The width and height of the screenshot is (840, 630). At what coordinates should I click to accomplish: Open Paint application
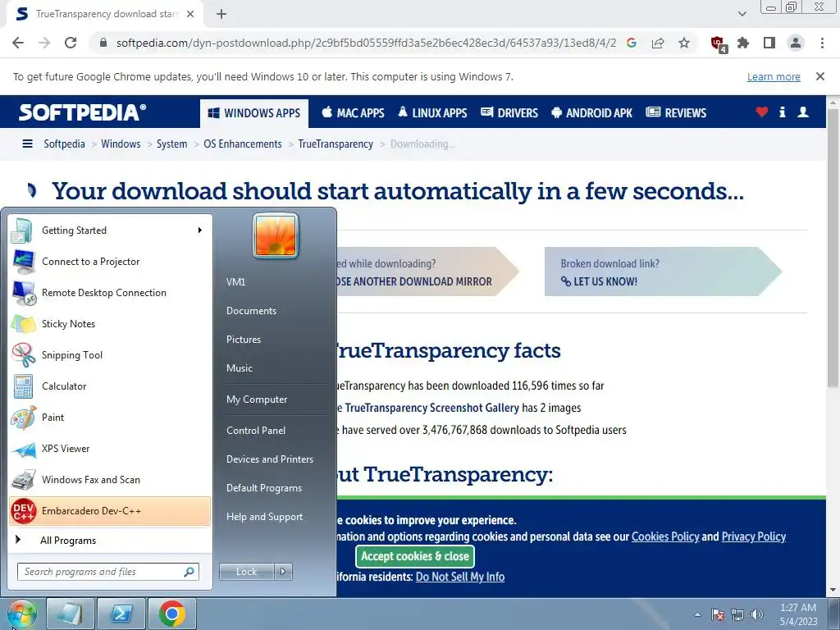click(110, 417)
